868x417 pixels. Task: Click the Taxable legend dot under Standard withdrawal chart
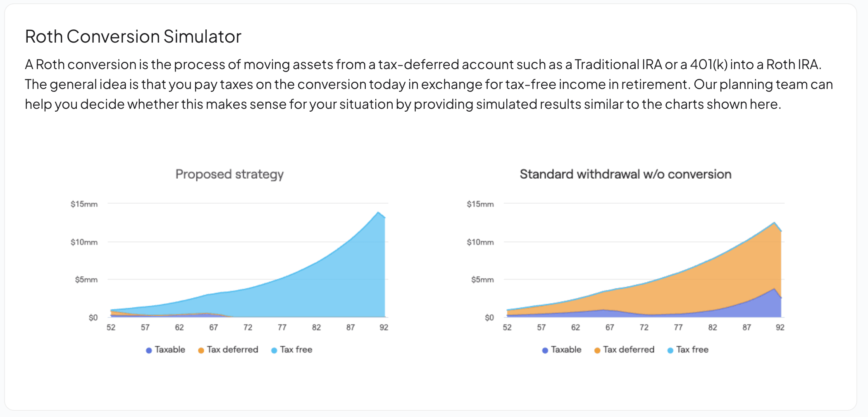[x=545, y=350]
